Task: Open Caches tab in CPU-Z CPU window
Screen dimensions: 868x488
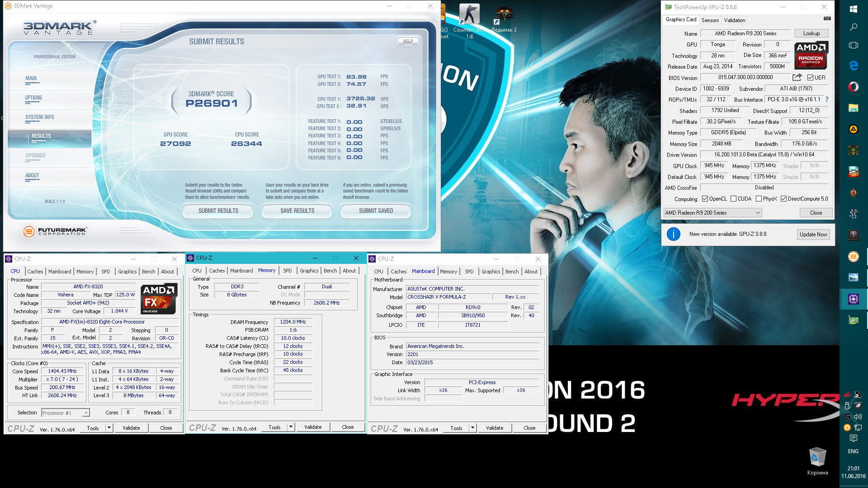Action: [x=35, y=272]
